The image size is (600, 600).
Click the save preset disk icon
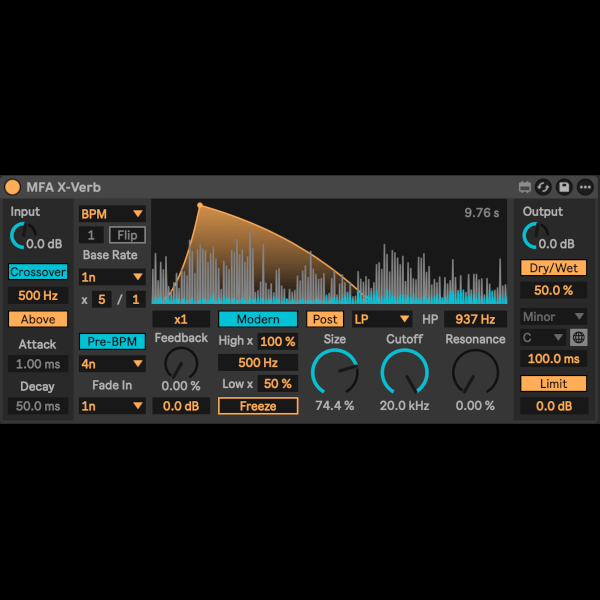(564, 187)
